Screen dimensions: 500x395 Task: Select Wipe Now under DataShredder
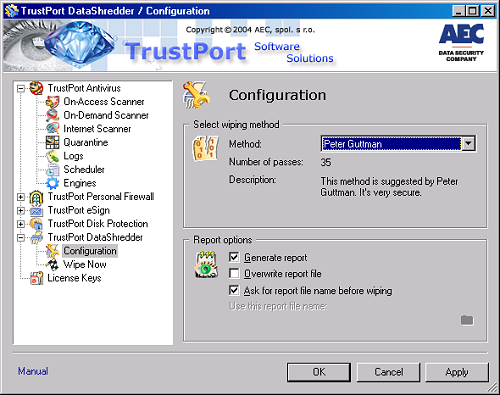[85, 264]
